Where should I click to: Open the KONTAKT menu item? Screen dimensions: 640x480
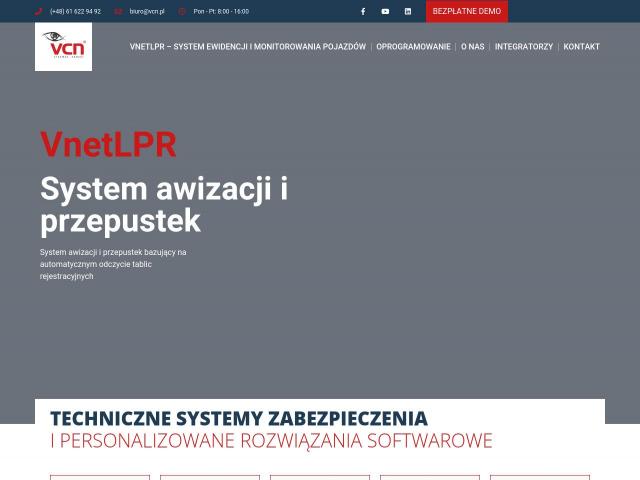581,47
